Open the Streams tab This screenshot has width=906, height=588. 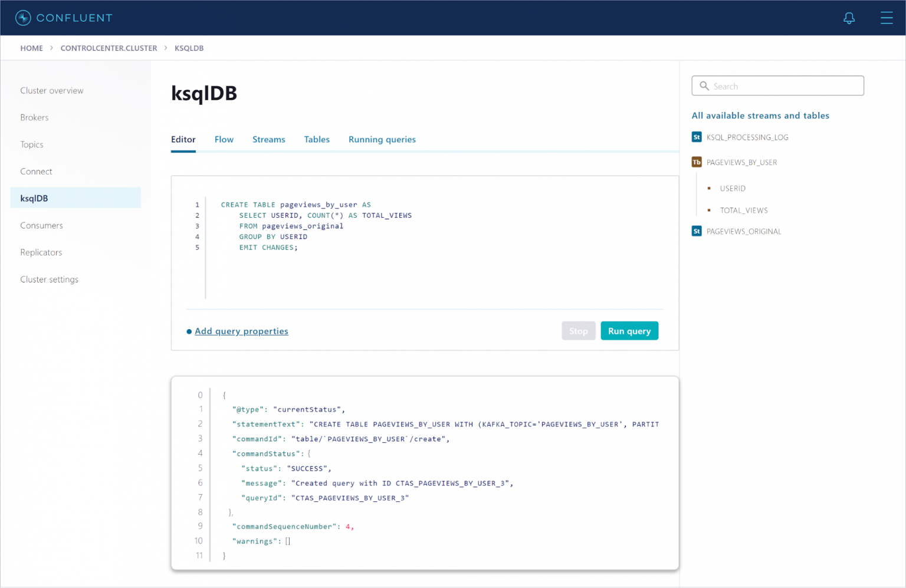pos(268,140)
